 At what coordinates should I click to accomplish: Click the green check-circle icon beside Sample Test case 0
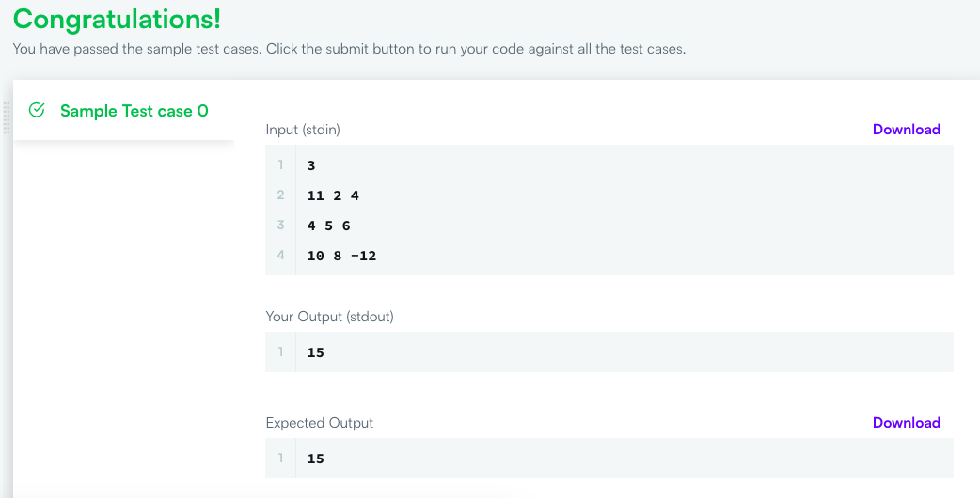(37, 111)
